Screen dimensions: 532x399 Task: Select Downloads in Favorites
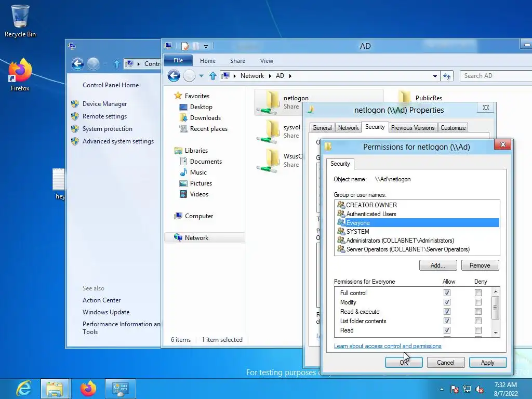coord(205,118)
